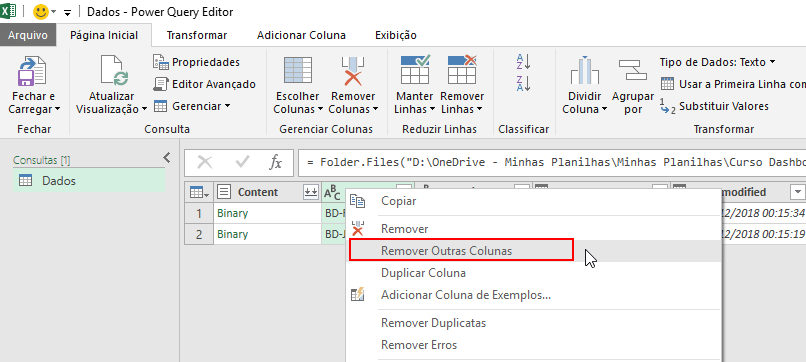Click the Atualizar Visualização refresh icon
Screen dimensions: 806x362
(113, 71)
